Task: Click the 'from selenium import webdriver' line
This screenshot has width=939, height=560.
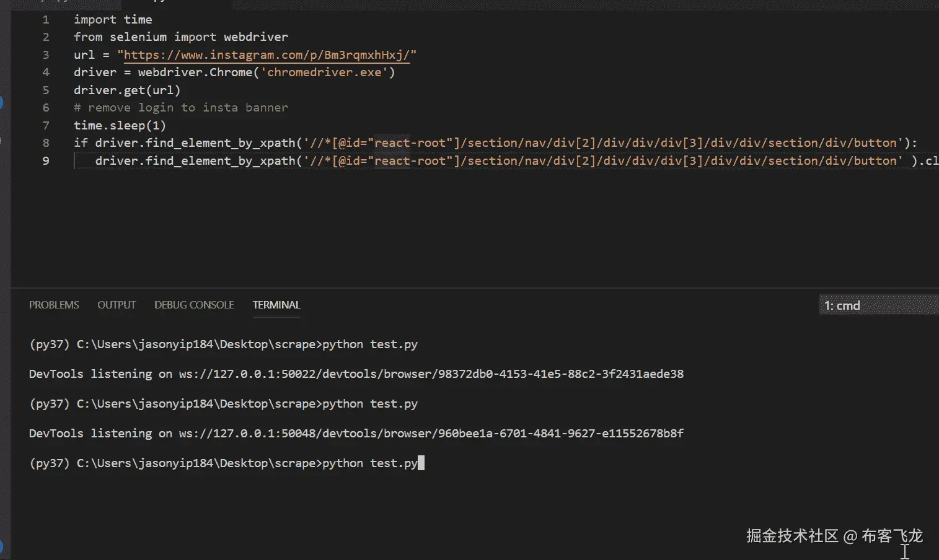Action: click(x=181, y=37)
